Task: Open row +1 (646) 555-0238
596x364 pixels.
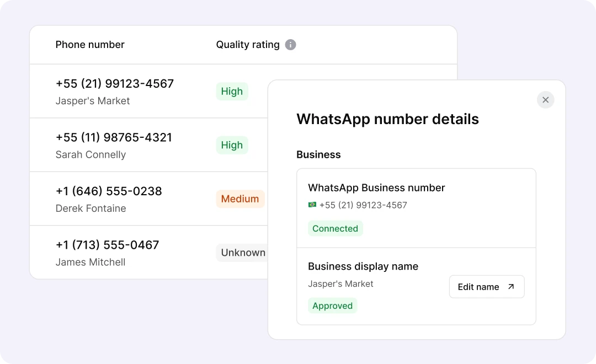Action: click(x=109, y=191)
